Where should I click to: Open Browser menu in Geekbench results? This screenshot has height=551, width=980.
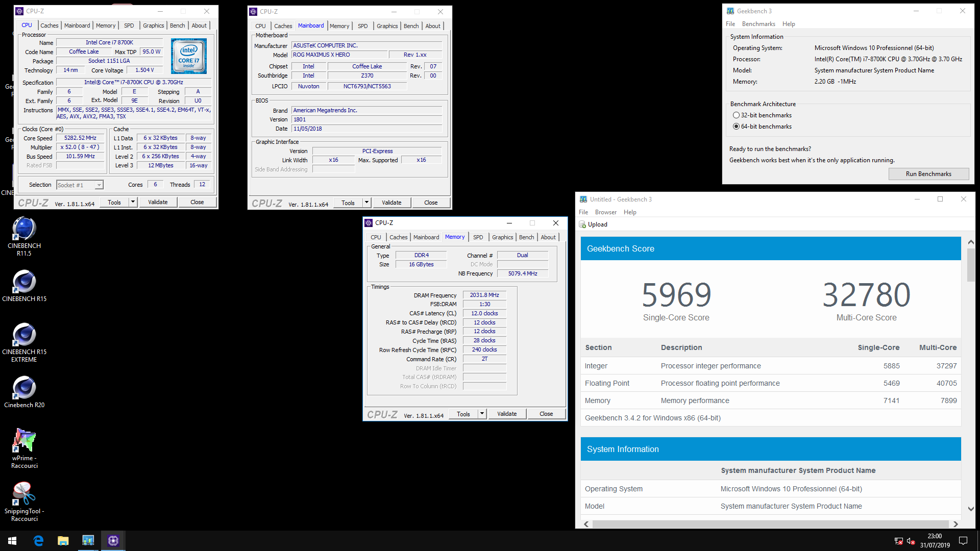tap(606, 212)
